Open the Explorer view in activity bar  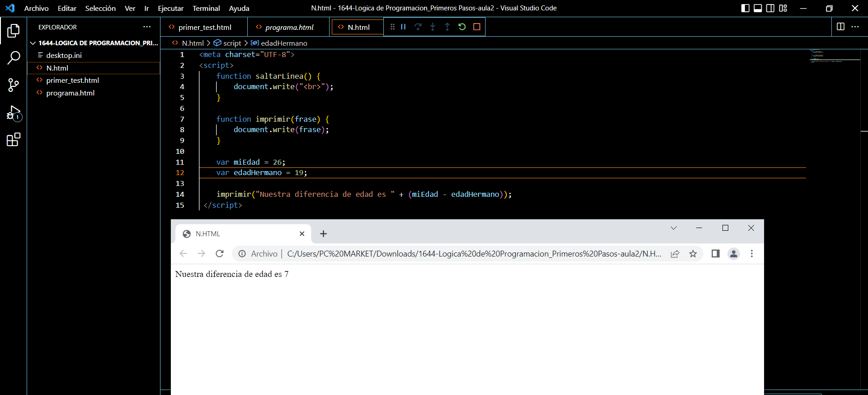point(14,31)
